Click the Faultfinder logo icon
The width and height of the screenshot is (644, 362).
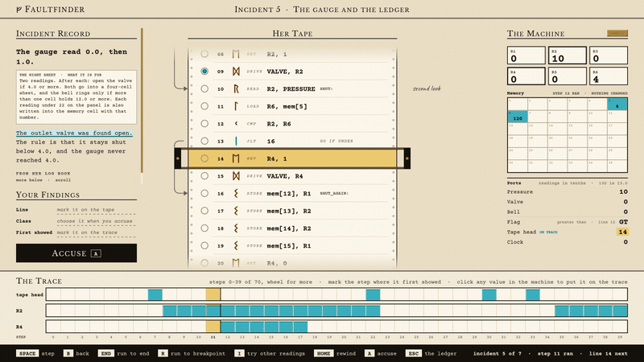coord(19,10)
